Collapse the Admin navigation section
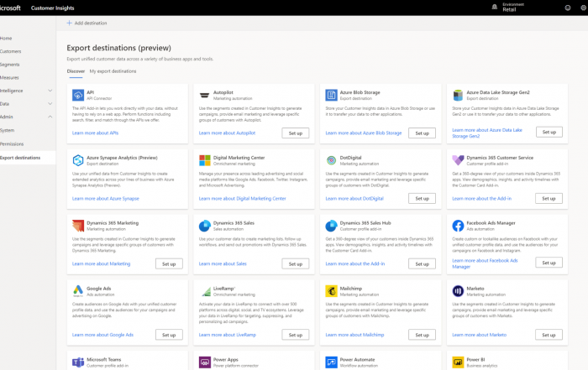 pos(50,117)
